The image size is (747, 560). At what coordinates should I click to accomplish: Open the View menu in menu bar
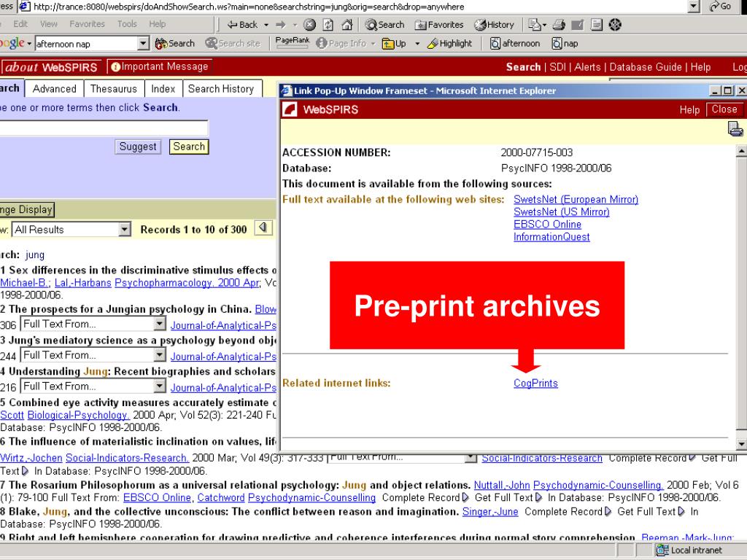[x=49, y=24]
